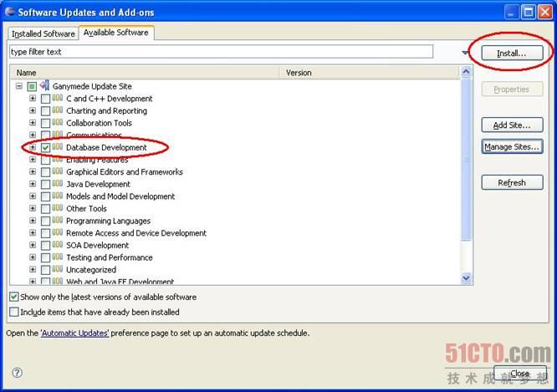
Task: Enable Include items already installed option
Action: (14, 312)
